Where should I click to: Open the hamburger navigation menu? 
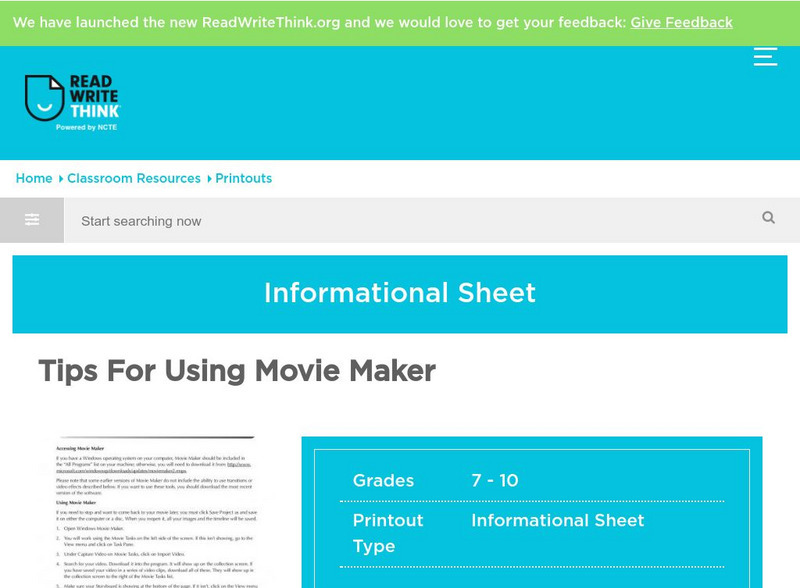[x=765, y=57]
